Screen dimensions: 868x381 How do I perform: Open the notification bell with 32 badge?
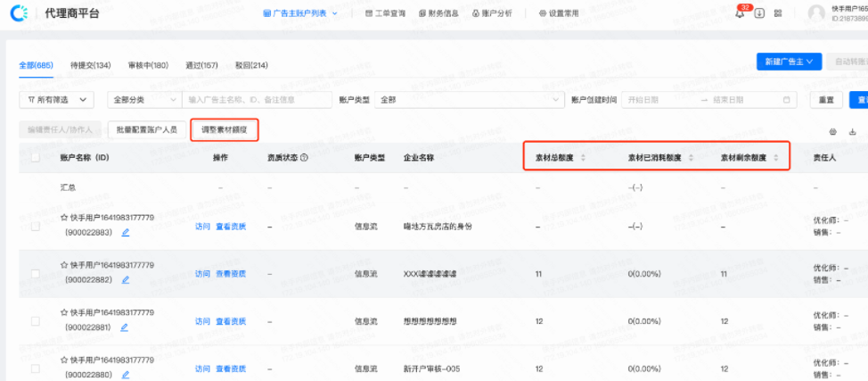click(x=741, y=13)
